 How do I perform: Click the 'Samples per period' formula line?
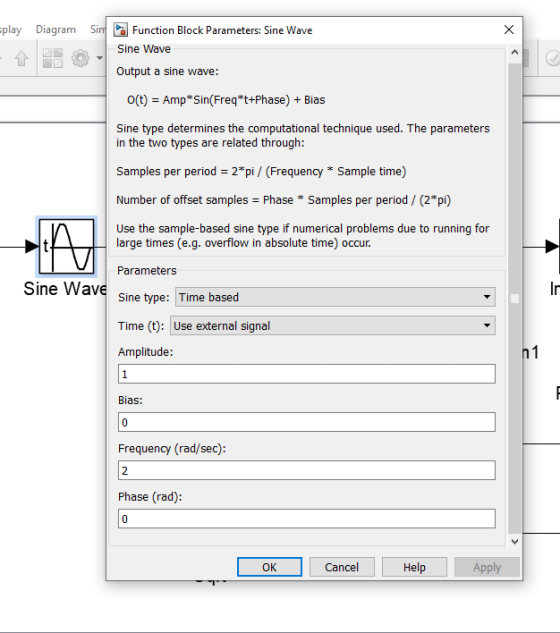pos(261,172)
